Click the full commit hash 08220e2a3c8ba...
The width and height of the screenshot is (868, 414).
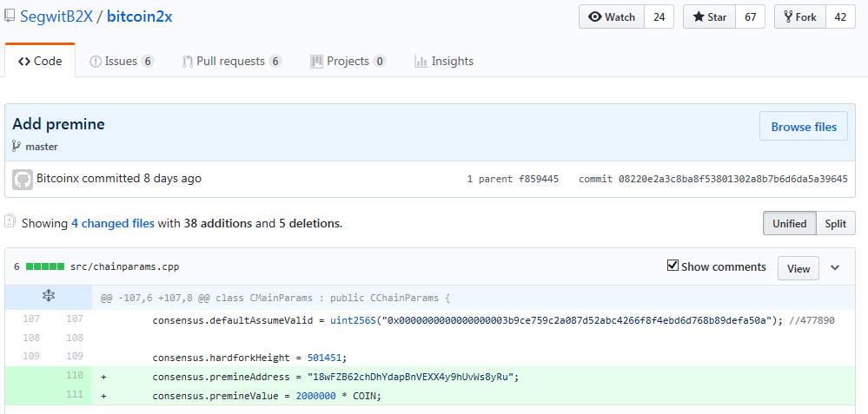click(x=733, y=179)
